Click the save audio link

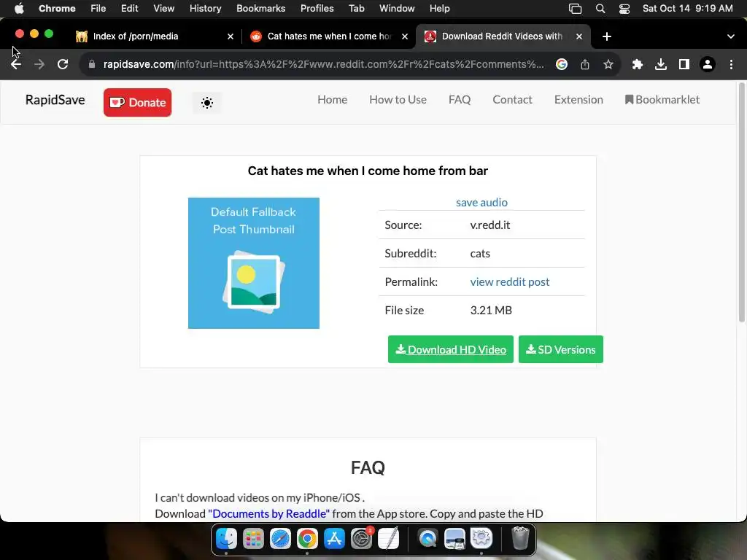[481, 203]
